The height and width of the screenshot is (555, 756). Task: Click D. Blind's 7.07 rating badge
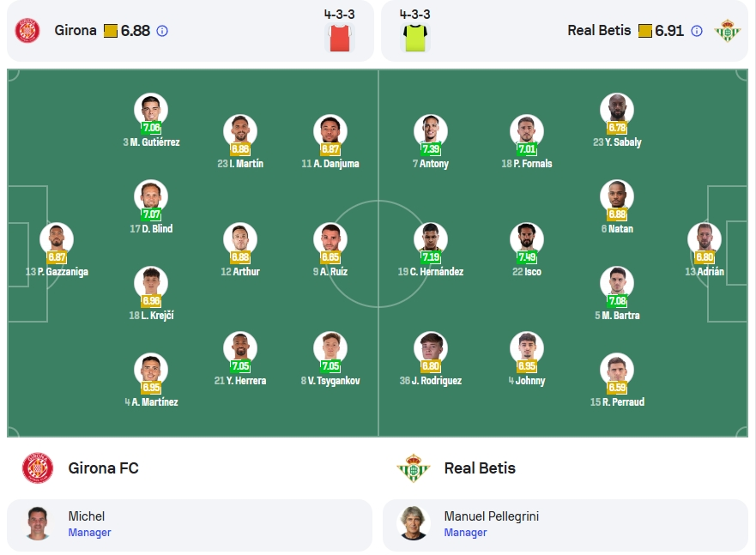coord(151,214)
